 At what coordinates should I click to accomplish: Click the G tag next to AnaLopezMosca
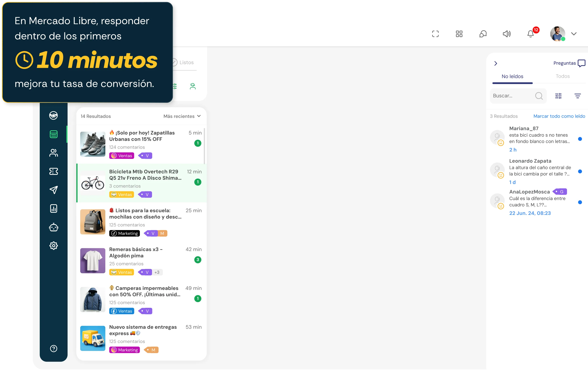(x=560, y=192)
